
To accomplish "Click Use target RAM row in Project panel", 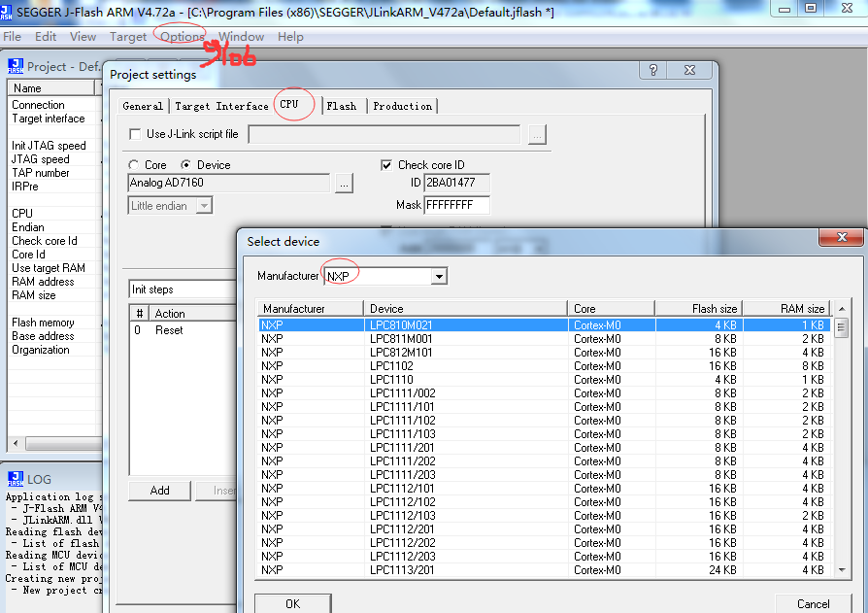I will (54, 268).
